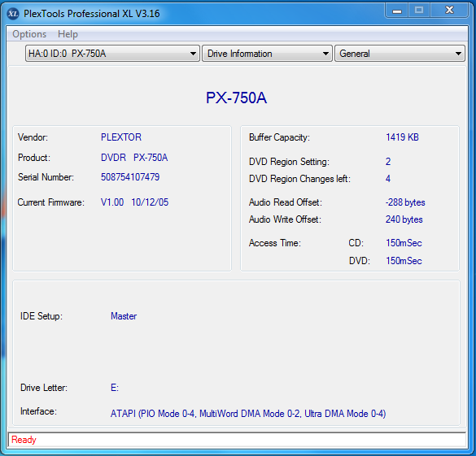This screenshot has height=456, width=476.
Task: Open the Options menu
Action: [29, 34]
